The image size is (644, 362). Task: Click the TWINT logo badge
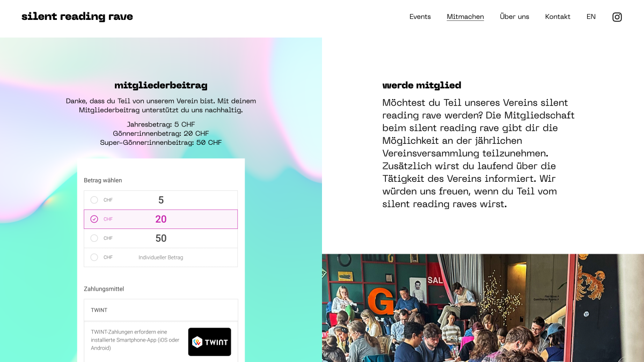(x=209, y=342)
